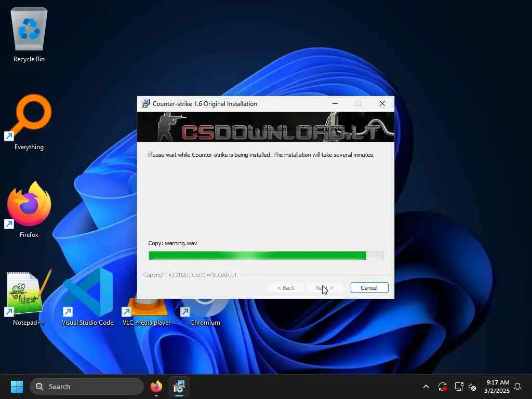Select the Notepad++ desktop shortcut
This screenshot has height=399, width=532.
29,297
